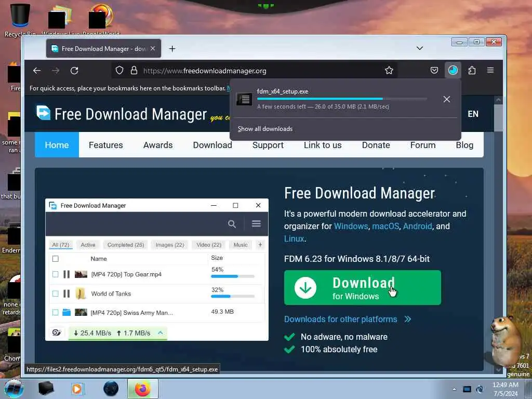Expand the speed indicator chevron
Screen dimensions: 532x399
pyautogui.click(x=160, y=333)
